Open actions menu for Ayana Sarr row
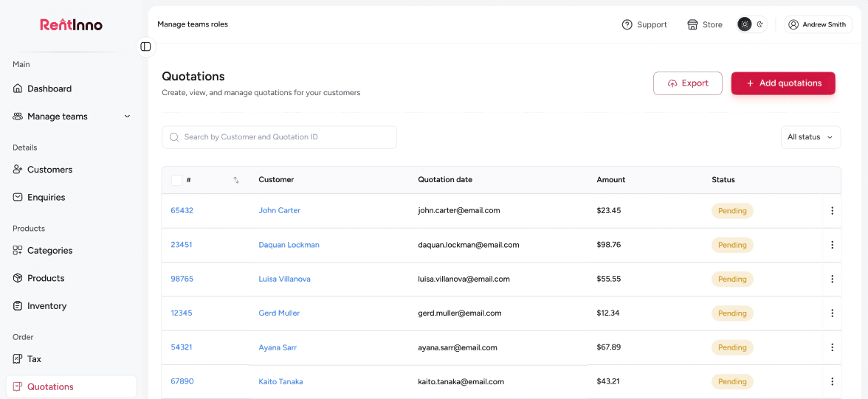This screenshot has width=868, height=399. [832, 347]
